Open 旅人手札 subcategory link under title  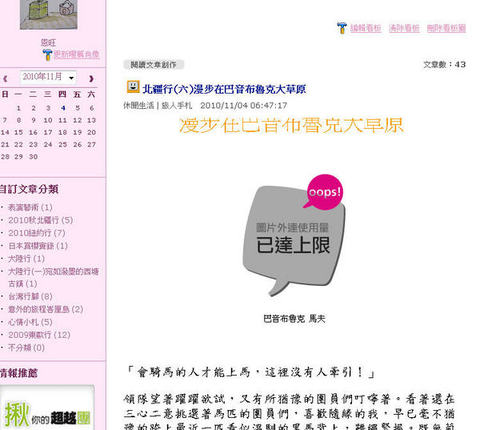point(177,106)
